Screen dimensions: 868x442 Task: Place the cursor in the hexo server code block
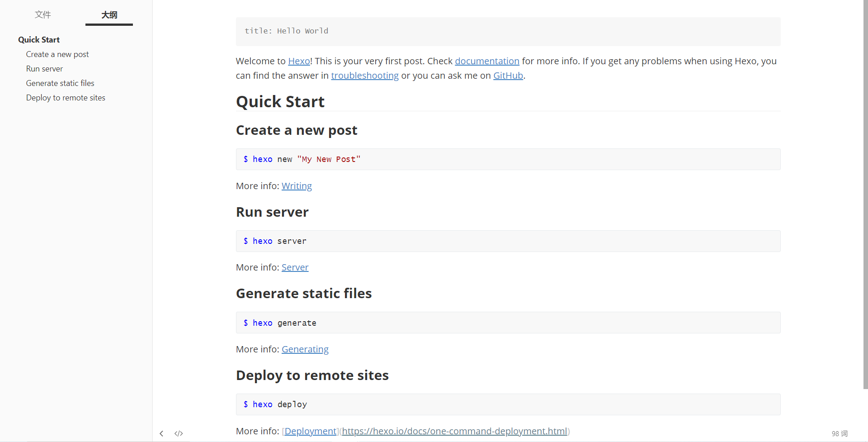tap(508, 241)
